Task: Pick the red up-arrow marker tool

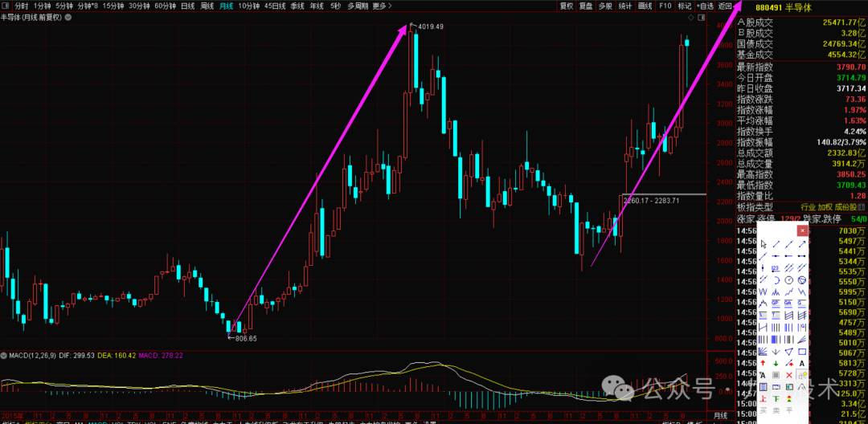Action: [763, 363]
